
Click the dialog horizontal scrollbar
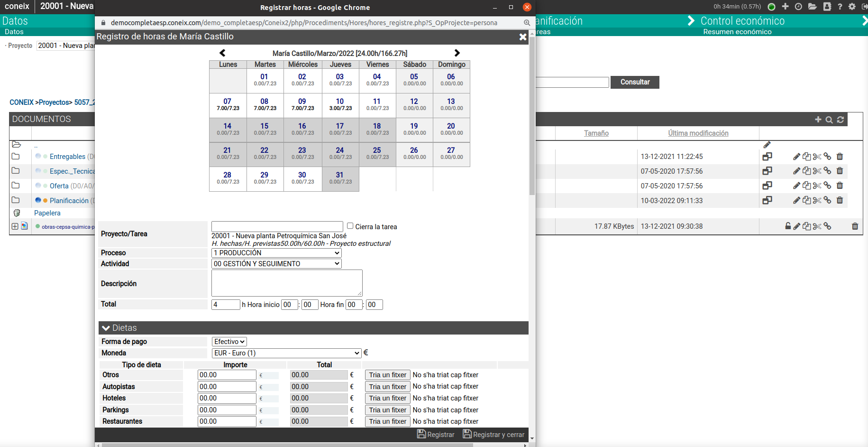click(x=287, y=445)
